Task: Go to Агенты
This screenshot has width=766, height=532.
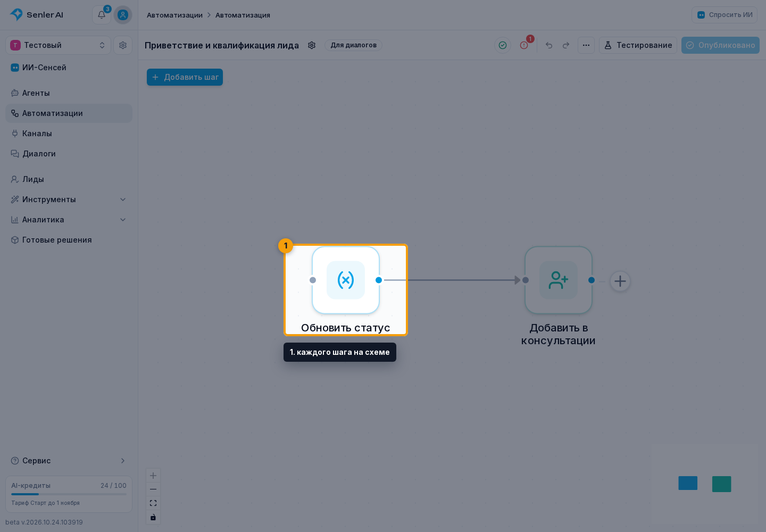Action: point(69,93)
